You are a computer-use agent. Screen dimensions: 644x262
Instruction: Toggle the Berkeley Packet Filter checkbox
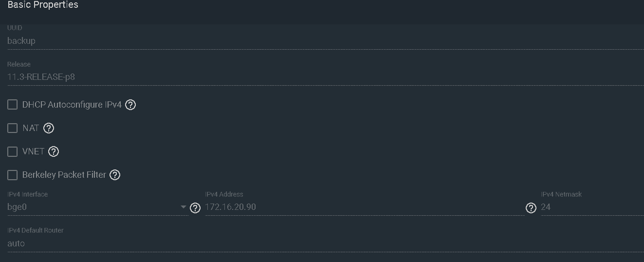[x=13, y=175]
